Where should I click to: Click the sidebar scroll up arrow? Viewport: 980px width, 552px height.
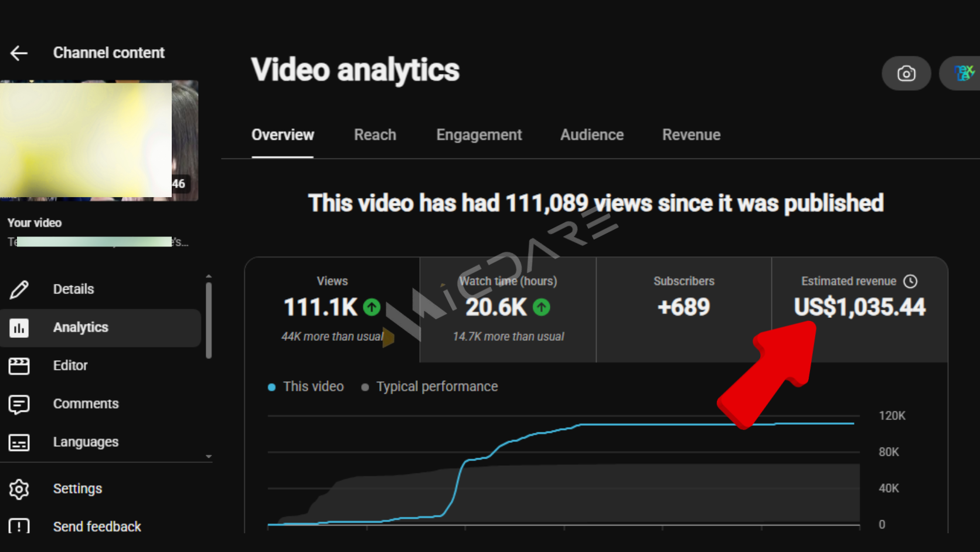[209, 276]
